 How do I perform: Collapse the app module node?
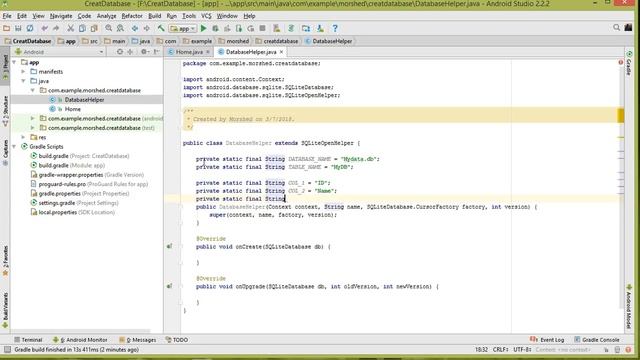pyautogui.click(x=15, y=62)
